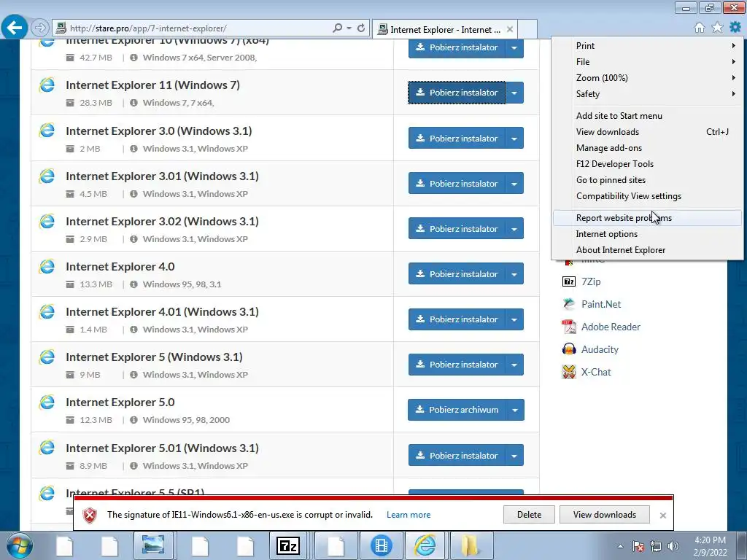Image resolution: width=747 pixels, height=560 pixels.
Task: Click the Internet Explorer 11 (Windows 7) logo icon
Action: pyautogui.click(x=47, y=85)
